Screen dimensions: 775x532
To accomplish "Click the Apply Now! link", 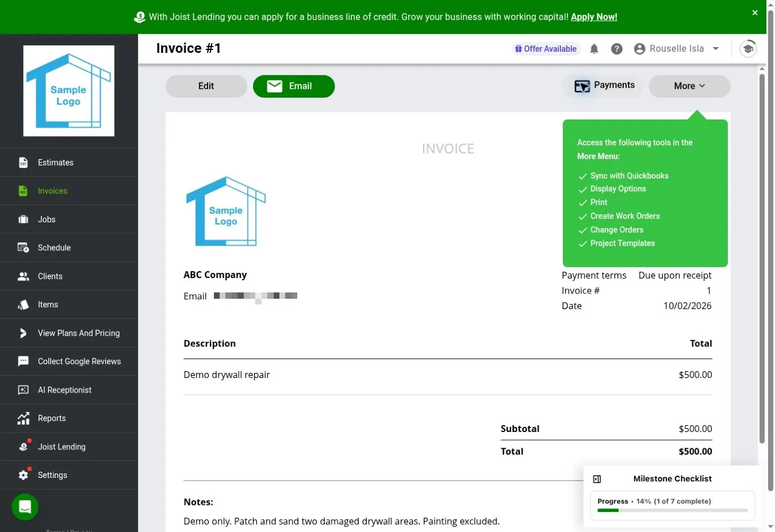I will (x=594, y=17).
